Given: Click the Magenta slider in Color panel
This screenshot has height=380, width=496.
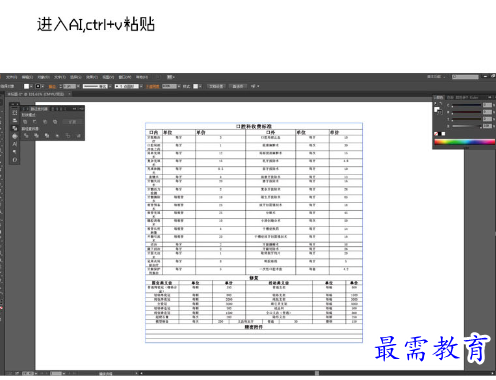Looking at the screenshot, I should 467,113.
